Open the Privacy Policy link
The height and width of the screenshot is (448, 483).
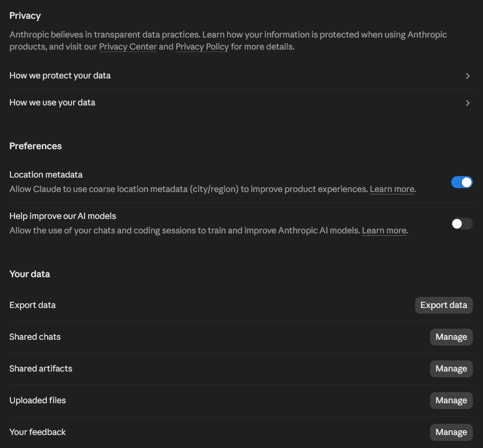[x=202, y=47]
